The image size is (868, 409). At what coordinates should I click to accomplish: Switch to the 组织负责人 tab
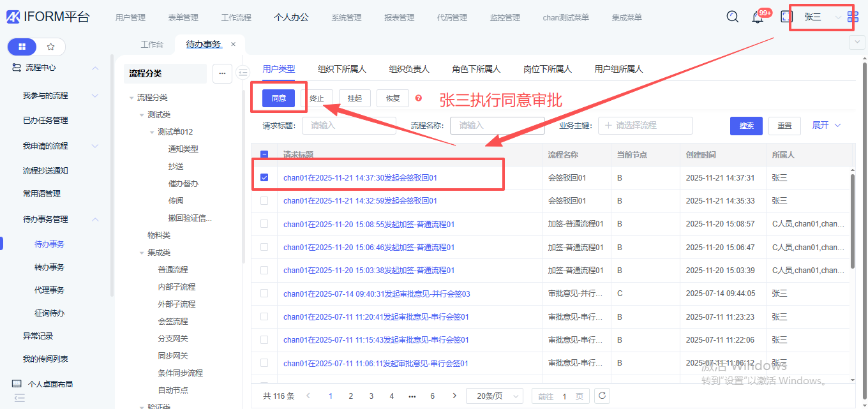pos(409,69)
